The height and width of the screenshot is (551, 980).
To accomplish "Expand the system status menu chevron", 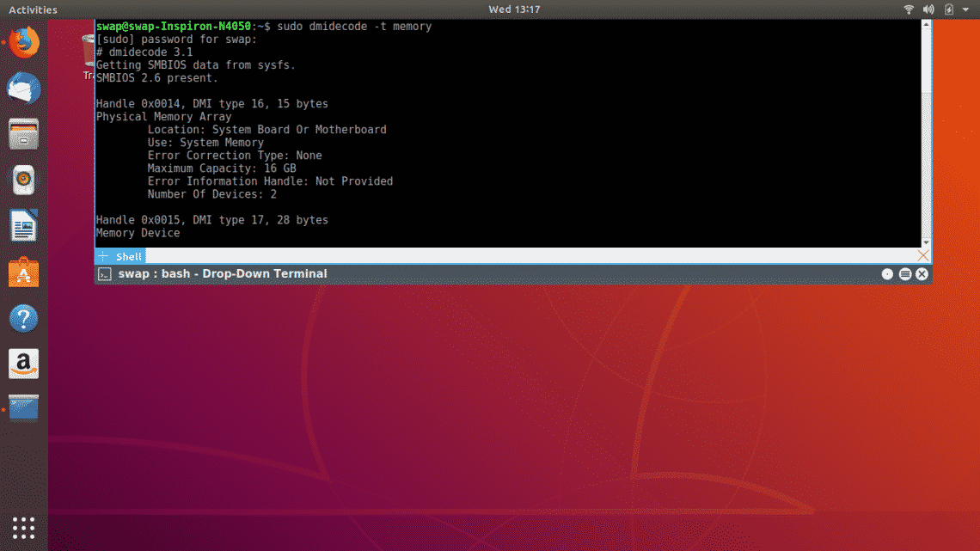I will [965, 9].
